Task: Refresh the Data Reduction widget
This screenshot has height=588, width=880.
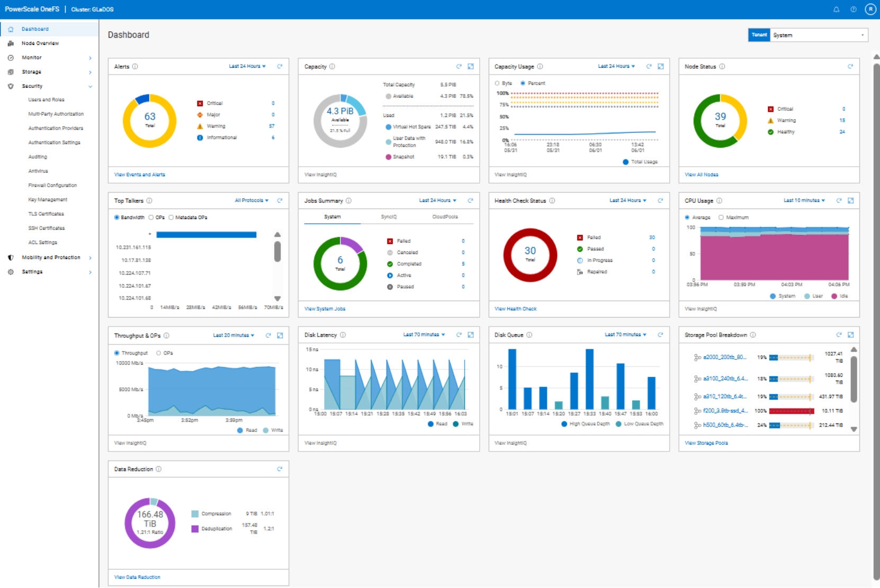Action: pyautogui.click(x=280, y=469)
